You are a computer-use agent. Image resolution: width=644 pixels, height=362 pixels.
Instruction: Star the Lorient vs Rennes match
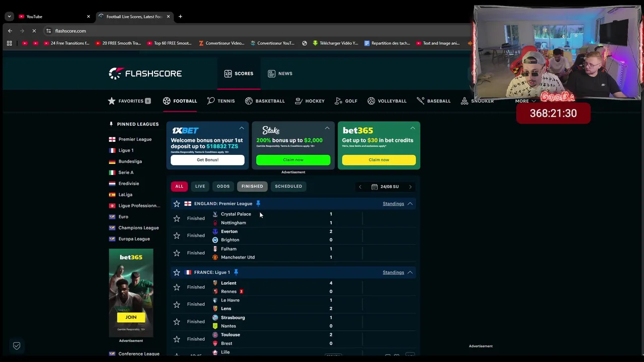coord(177,287)
